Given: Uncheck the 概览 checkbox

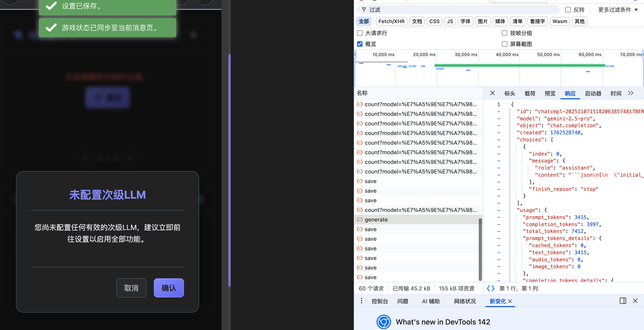Looking at the screenshot, I should (360, 44).
